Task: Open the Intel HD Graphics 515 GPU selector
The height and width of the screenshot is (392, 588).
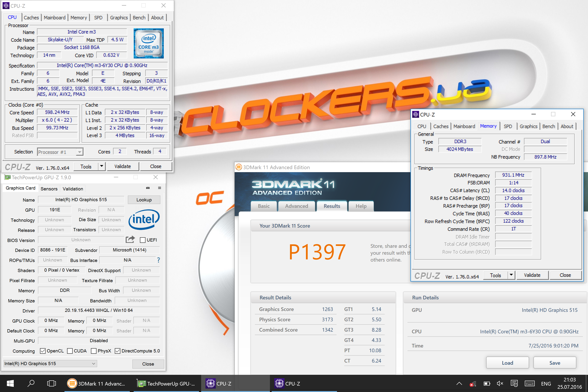Action: 50,363
